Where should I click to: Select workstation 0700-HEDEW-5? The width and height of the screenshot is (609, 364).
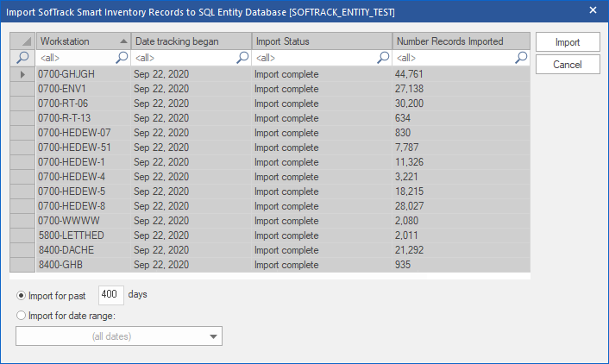[83, 191]
